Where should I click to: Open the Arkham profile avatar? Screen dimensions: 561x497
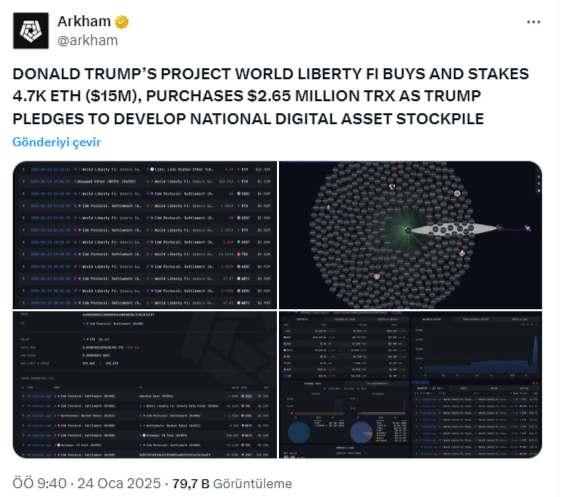coord(31,31)
